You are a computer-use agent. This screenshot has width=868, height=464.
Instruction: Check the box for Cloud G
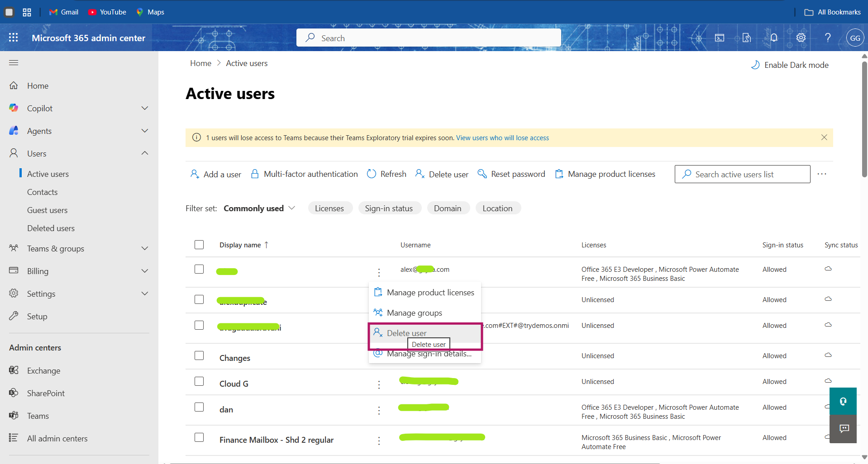click(x=199, y=381)
